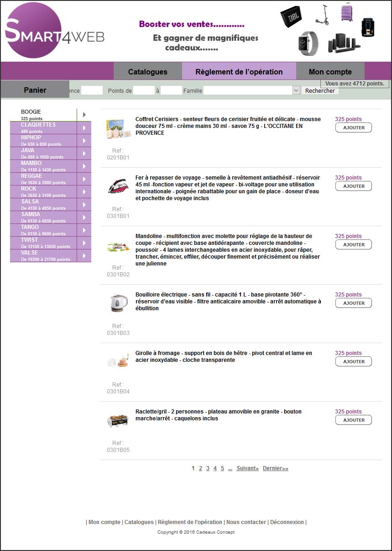This screenshot has height=551, width=392.
Task: Open the Panier cart
Action: pos(35,90)
